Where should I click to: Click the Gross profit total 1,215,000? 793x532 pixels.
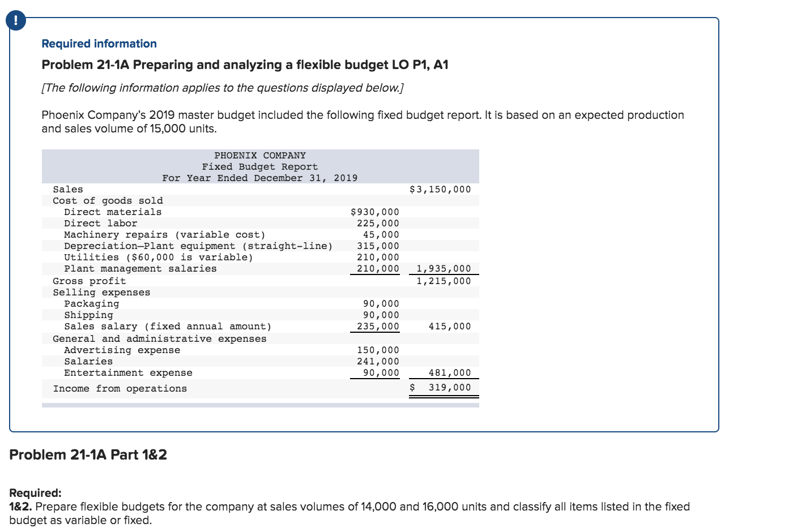pyautogui.click(x=444, y=281)
